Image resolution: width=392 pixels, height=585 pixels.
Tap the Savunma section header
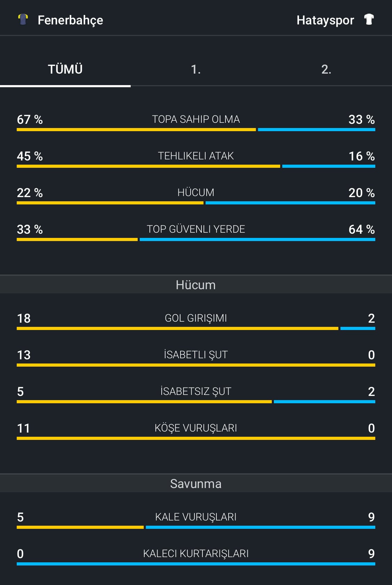[x=196, y=483]
